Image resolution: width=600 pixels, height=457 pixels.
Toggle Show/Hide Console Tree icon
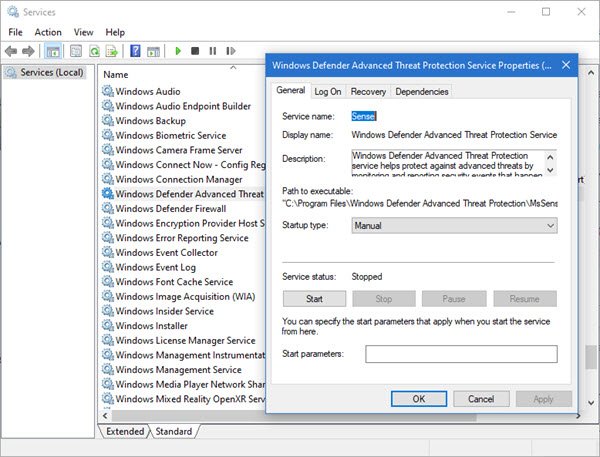52,51
